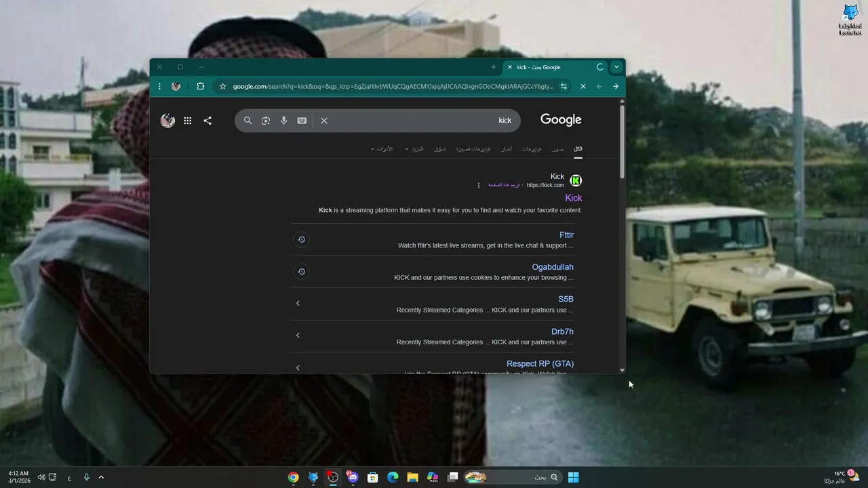Bookmark this page with star icon

click(222, 86)
